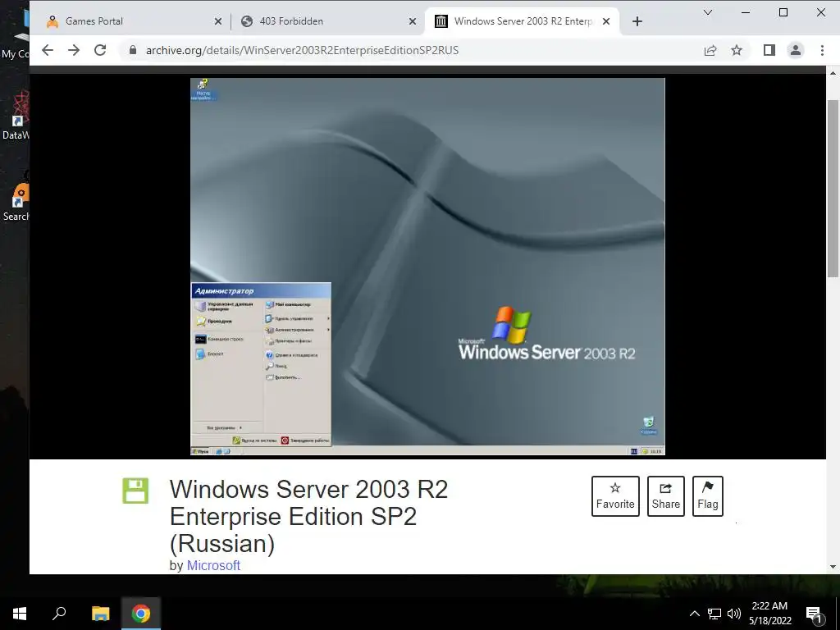
Task: Open File Explorer from taskbar
Action: (x=100, y=614)
